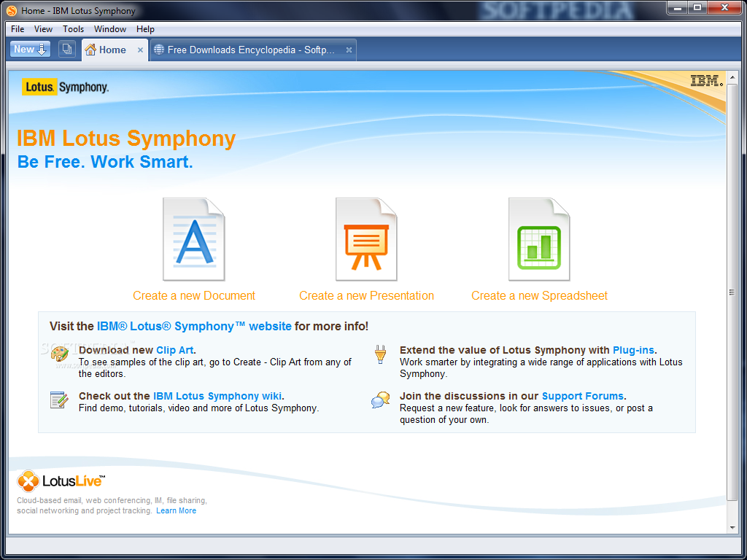Screen dimensions: 747x560
Task: Open the IBM Lotus Symphony website link
Action: tap(194, 326)
